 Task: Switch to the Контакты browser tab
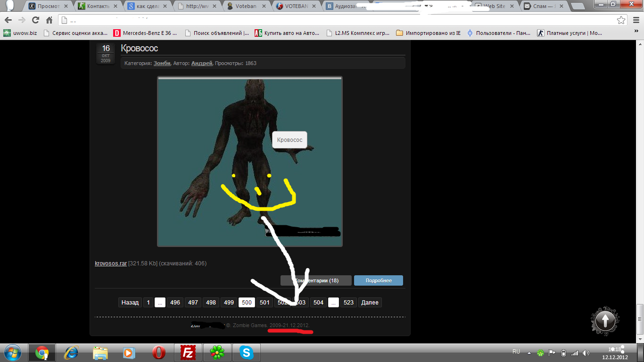pos(97,6)
